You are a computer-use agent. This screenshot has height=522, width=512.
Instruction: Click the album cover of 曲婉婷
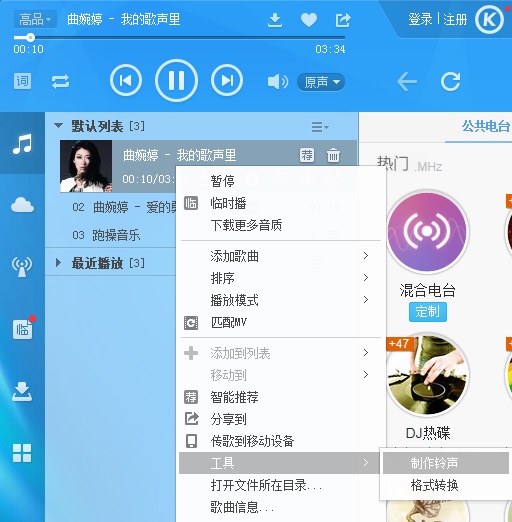tap(86, 166)
